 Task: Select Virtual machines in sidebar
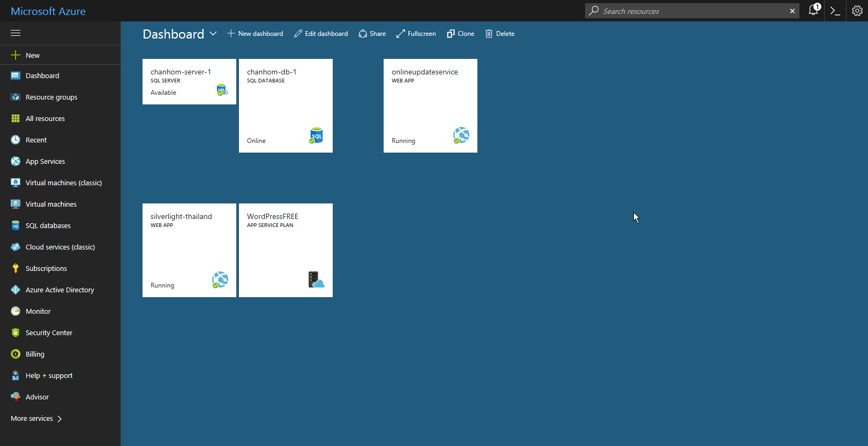(51, 204)
